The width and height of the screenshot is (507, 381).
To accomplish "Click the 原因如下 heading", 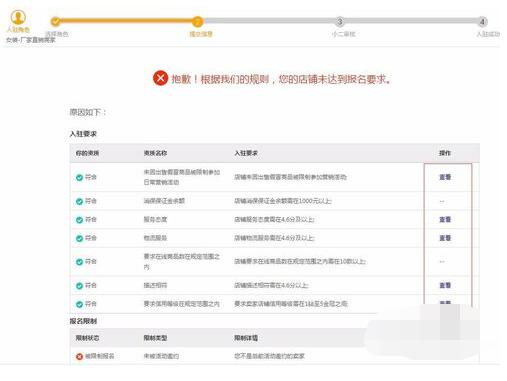I will [88, 112].
